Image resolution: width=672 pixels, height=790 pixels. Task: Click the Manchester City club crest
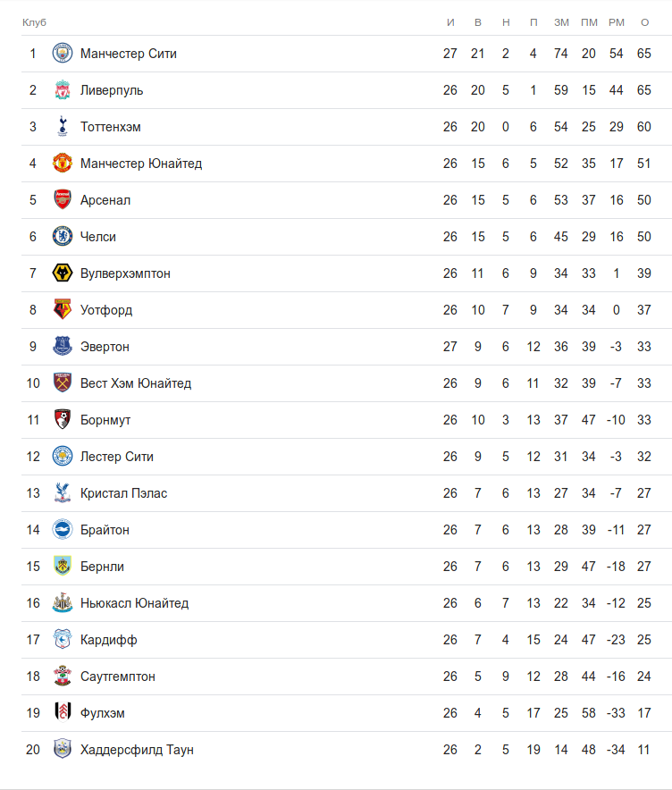coord(62,54)
